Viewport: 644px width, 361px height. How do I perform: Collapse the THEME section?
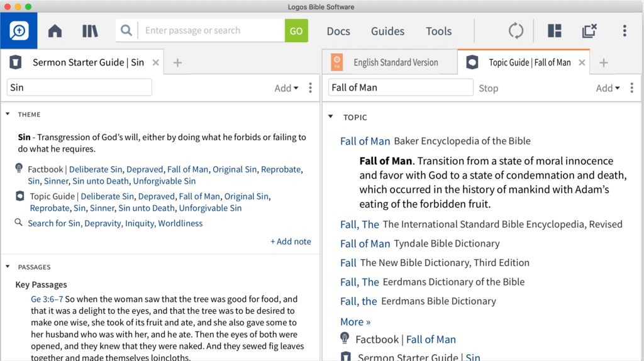pyautogui.click(x=8, y=114)
